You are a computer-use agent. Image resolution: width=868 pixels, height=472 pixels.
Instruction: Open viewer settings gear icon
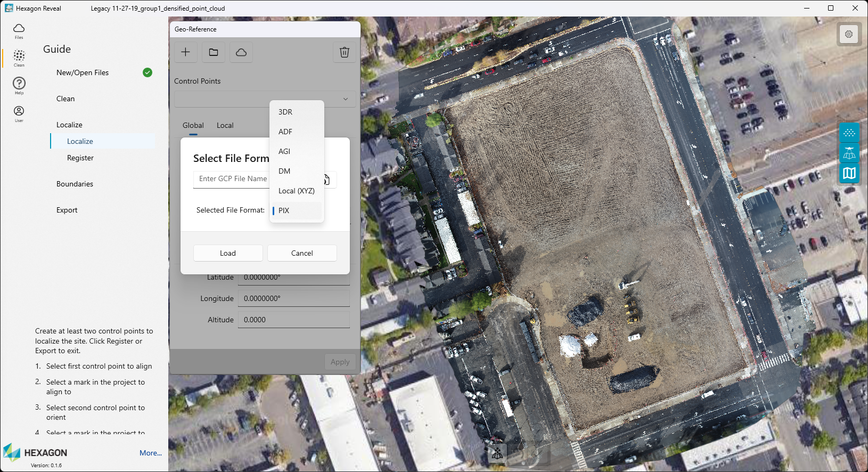click(x=849, y=34)
